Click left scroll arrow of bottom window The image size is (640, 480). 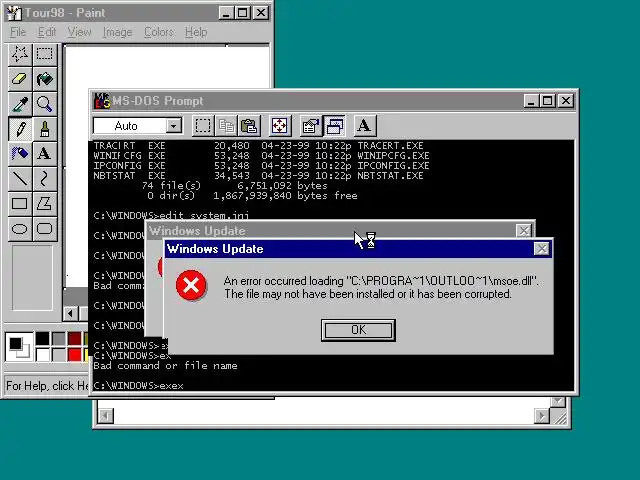pyautogui.click(x=106, y=416)
